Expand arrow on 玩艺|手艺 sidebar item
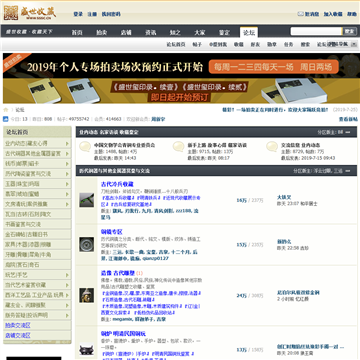 [67, 275]
